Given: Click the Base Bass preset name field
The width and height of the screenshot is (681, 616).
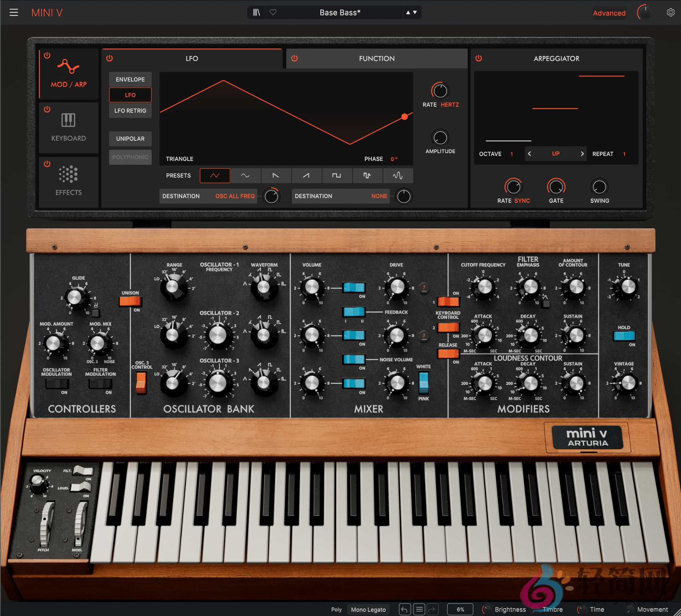Looking at the screenshot, I should (339, 12).
